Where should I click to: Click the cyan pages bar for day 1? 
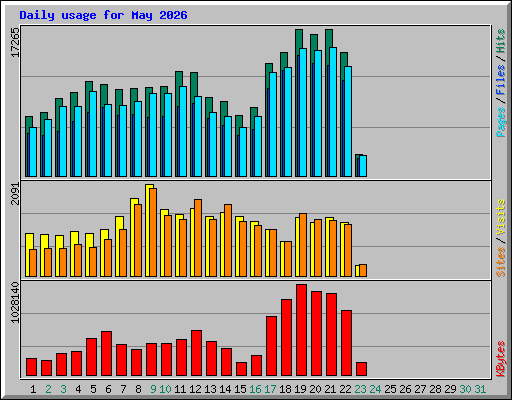tap(33, 152)
